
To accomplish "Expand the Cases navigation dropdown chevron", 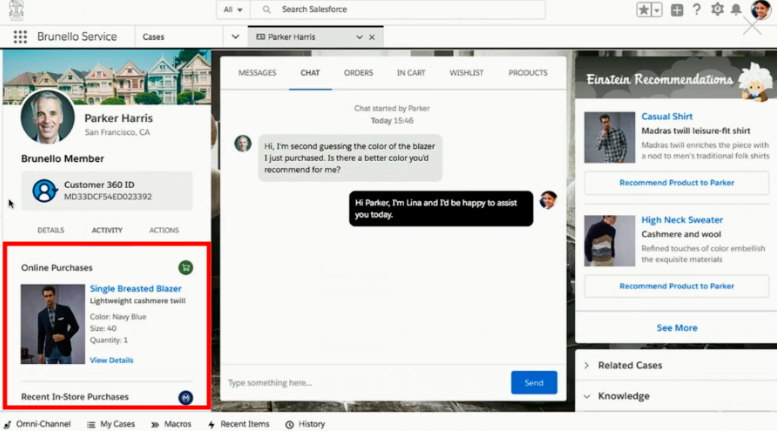I will tap(235, 37).
